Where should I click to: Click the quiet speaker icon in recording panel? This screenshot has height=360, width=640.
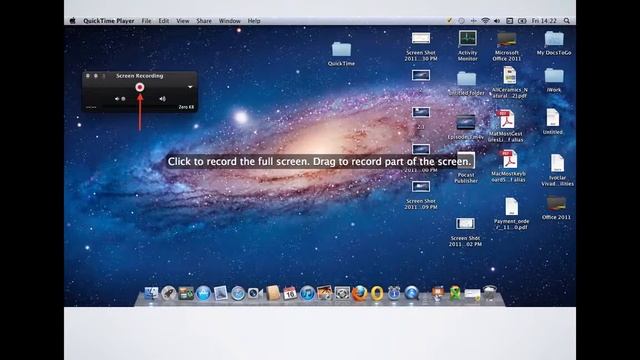117,99
